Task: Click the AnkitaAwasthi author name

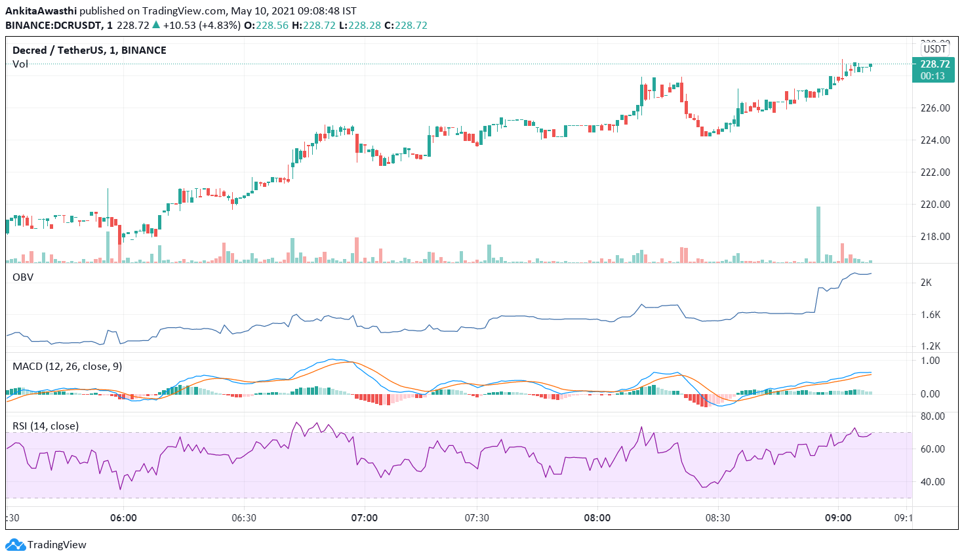Action: point(41,11)
